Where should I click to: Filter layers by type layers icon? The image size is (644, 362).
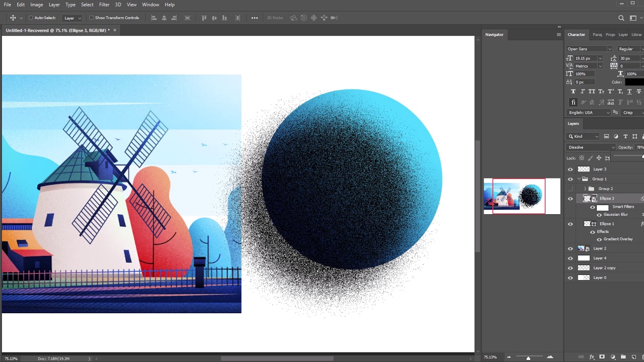(625, 136)
